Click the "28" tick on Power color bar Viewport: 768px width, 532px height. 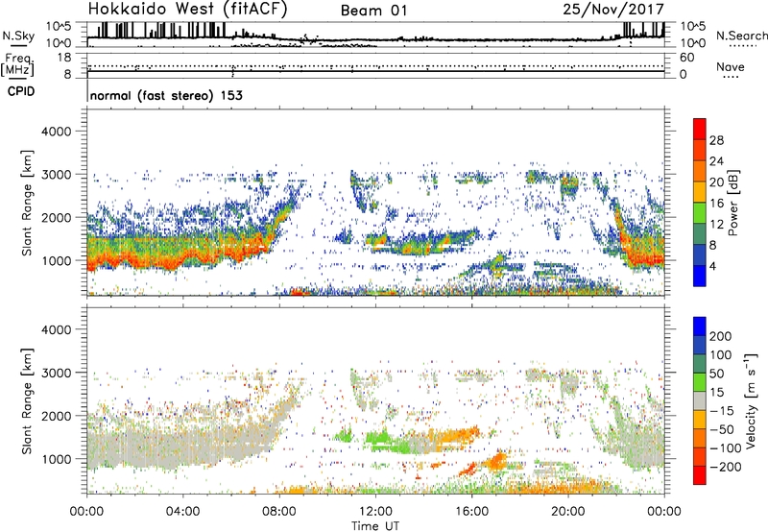pyautogui.click(x=716, y=140)
